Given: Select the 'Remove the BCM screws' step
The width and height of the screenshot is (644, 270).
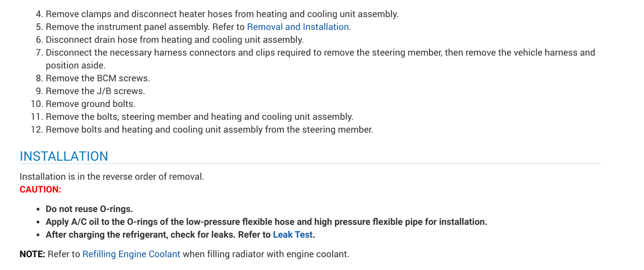Looking at the screenshot, I should coord(97,78).
